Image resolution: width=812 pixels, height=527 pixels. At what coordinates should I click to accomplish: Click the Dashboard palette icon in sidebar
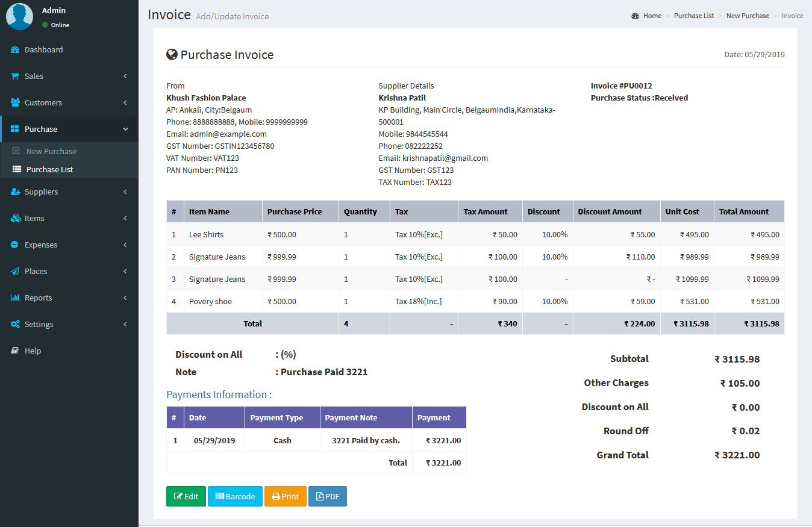click(x=15, y=50)
